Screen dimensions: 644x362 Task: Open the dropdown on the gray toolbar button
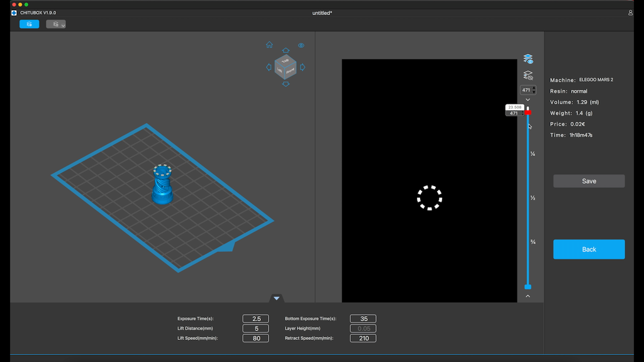(x=63, y=25)
